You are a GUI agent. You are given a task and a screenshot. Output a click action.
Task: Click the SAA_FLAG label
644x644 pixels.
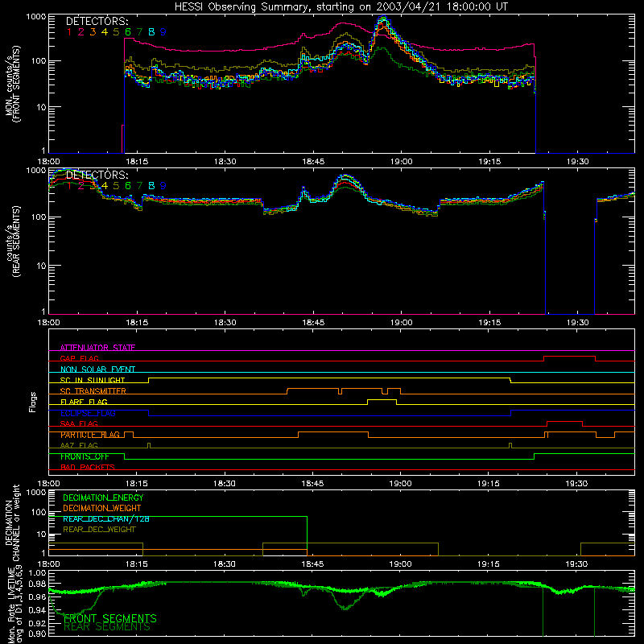[79, 423]
